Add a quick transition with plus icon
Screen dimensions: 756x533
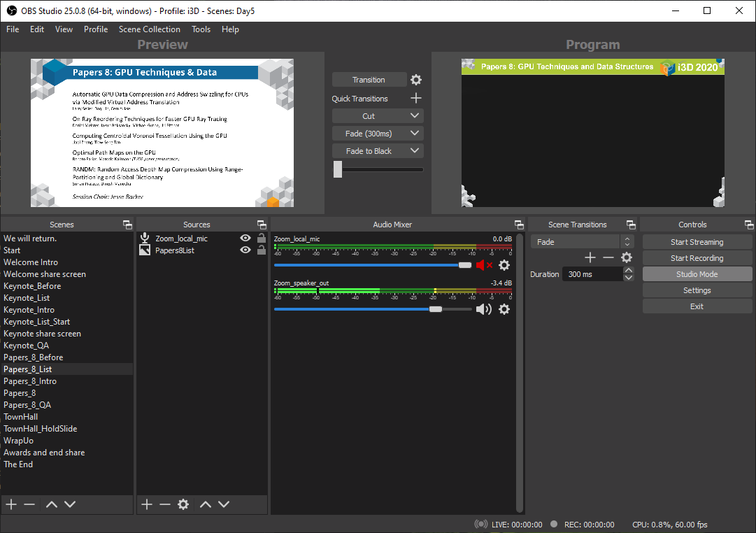[x=415, y=99]
